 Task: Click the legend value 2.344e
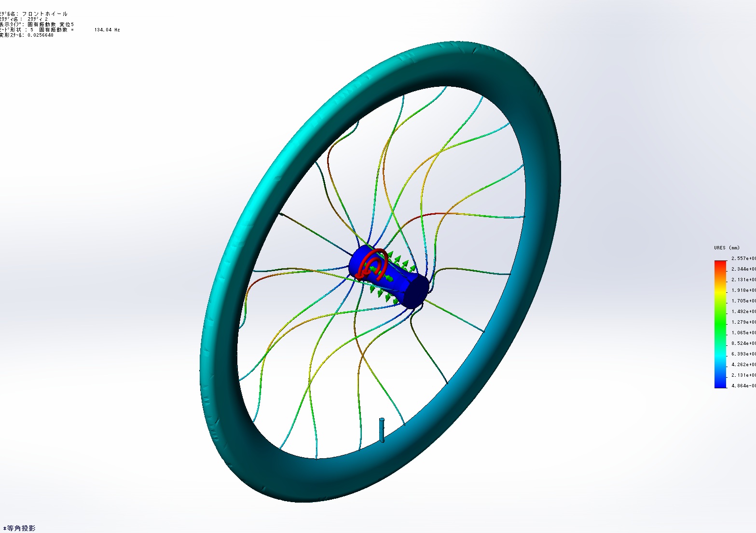point(743,269)
